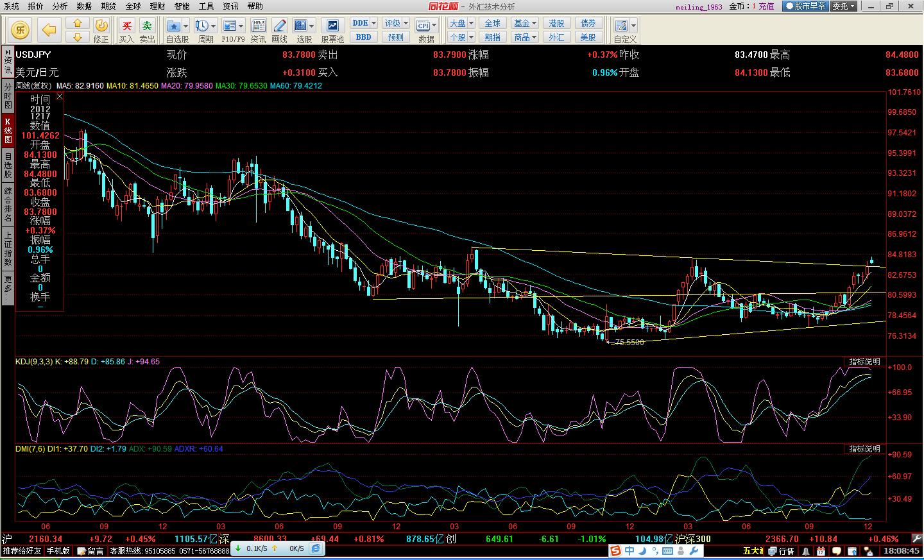Switch to 上证指数 sidebar tab
924x560 pixels.
coord(8,249)
